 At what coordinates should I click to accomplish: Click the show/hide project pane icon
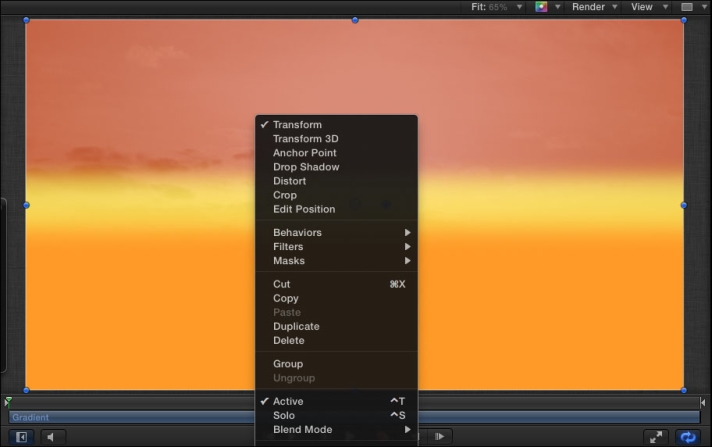point(21,437)
